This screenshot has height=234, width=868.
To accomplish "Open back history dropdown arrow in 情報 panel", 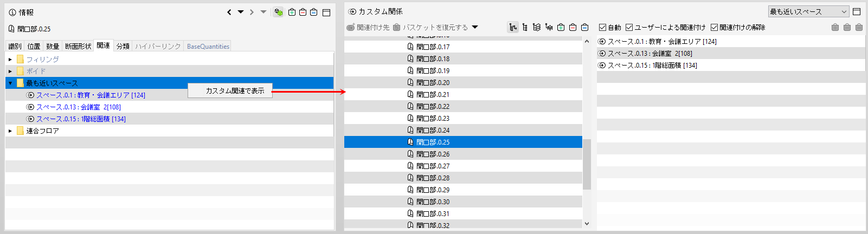I will 241,12.
